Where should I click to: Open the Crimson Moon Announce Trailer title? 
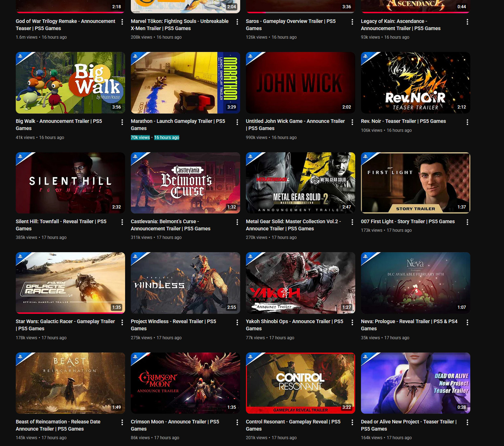tap(175, 425)
